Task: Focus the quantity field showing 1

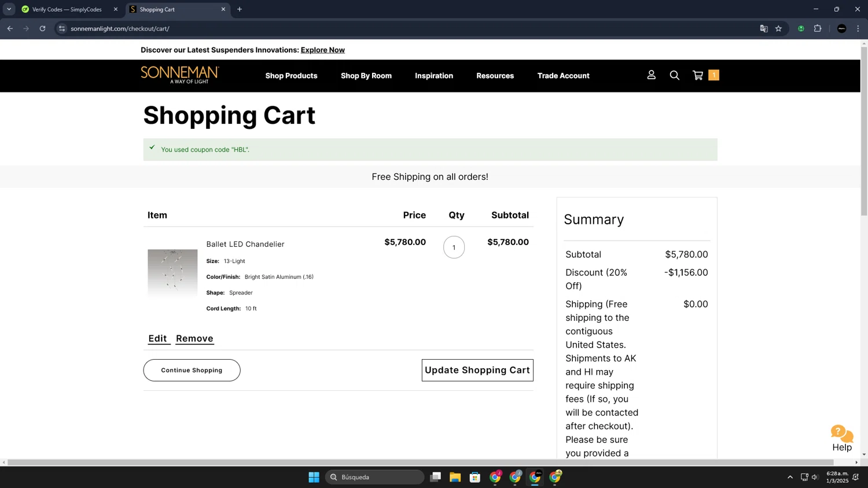Action: click(x=454, y=247)
